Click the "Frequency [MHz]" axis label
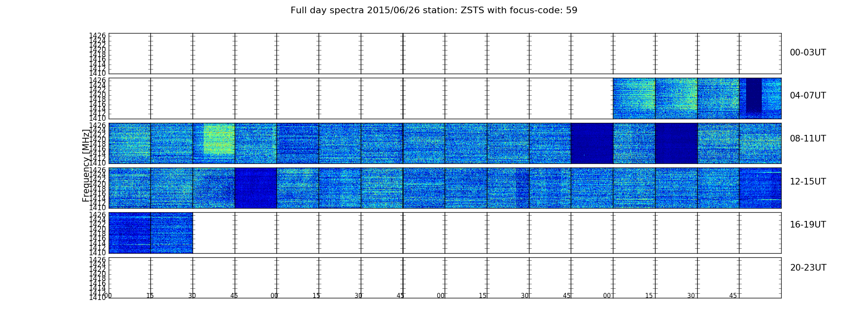This screenshot has height=331, width=868. 86,165
